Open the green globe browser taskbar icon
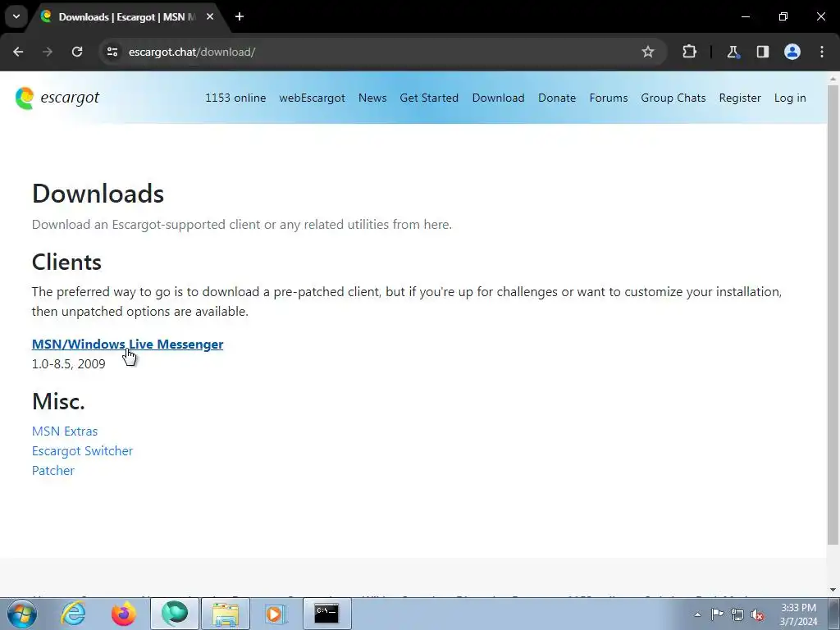 coord(175,614)
